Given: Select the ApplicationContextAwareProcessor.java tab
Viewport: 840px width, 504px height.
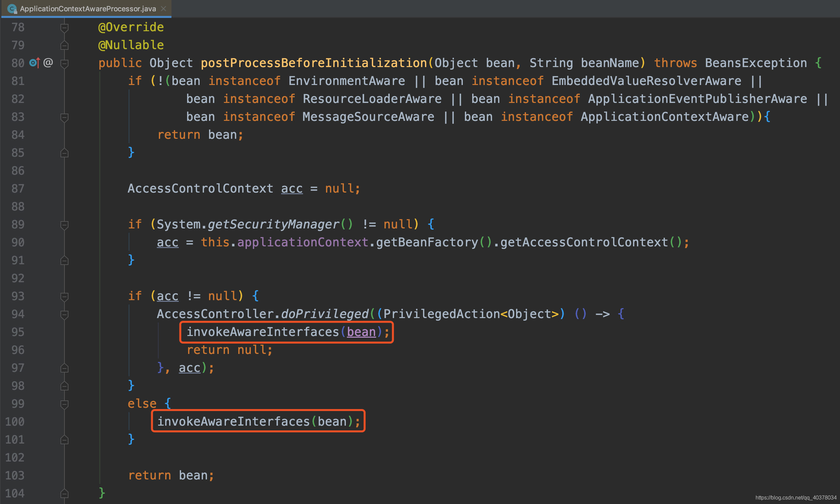Looking at the screenshot, I should tap(86, 9).
